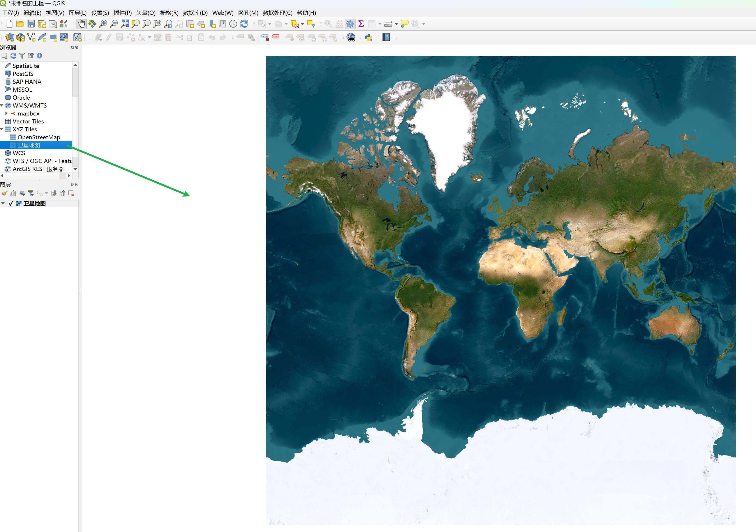Open the 插件(P) menu
Image resolution: width=756 pixels, height=532 pixels.
point(122,13)
